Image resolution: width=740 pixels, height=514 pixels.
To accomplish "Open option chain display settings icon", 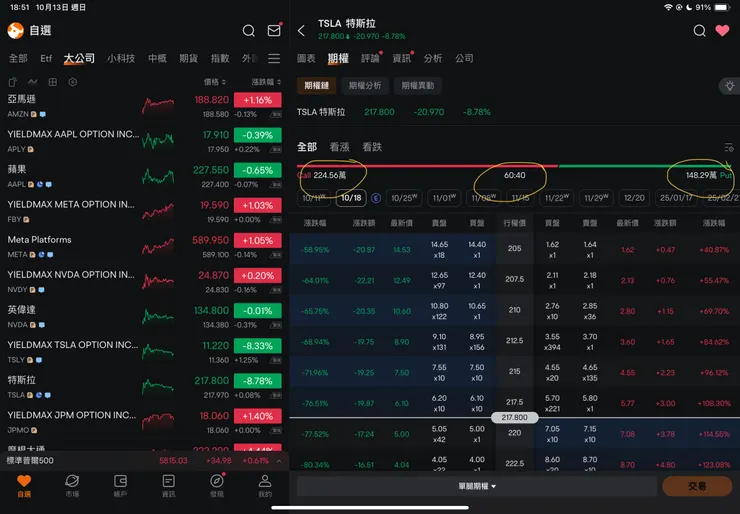I will tap(729, 148).
